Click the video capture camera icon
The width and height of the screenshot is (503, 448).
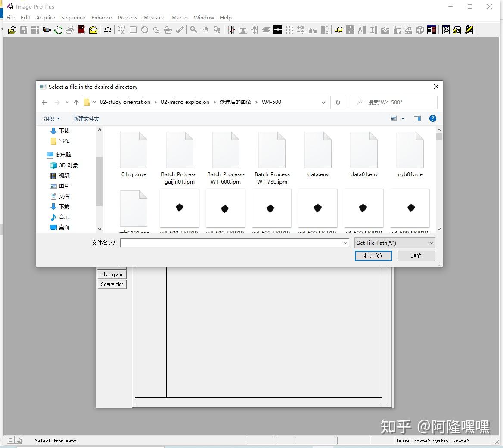click(46, 30)
